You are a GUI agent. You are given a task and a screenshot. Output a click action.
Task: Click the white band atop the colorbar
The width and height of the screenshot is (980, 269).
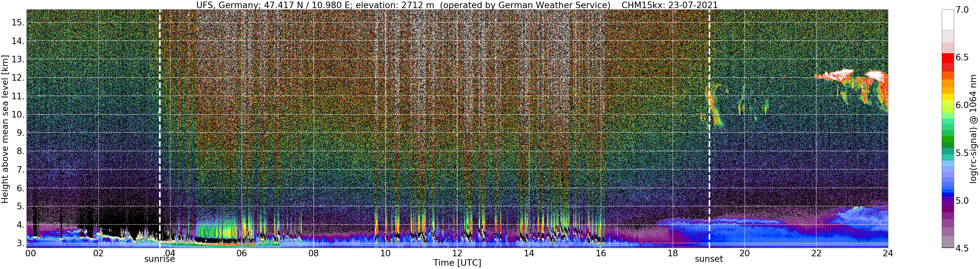947,19
